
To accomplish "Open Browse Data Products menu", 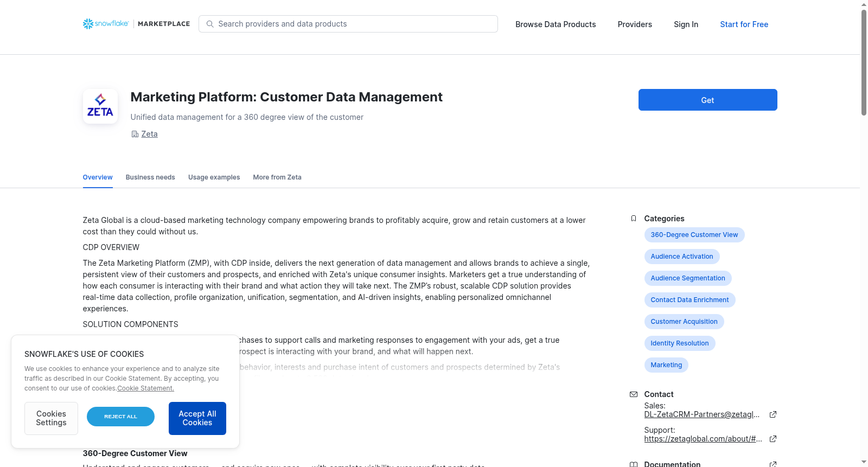I will (556, 24).
